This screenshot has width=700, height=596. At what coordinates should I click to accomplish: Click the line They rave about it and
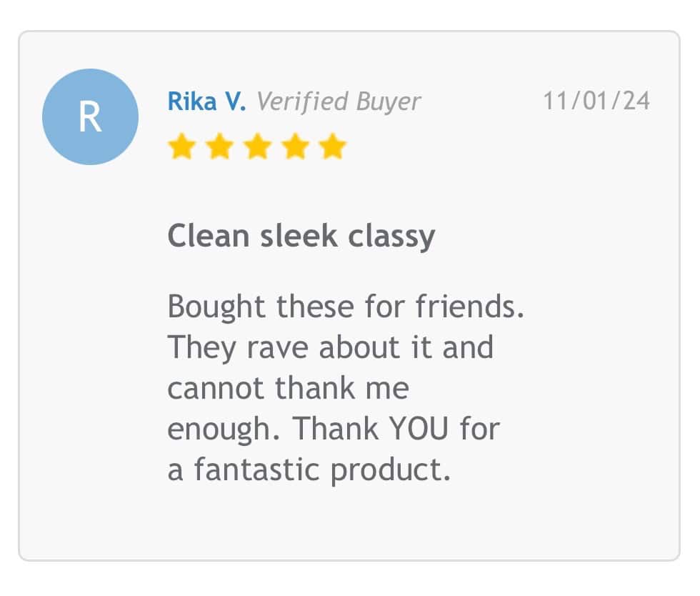coord(331,348)
